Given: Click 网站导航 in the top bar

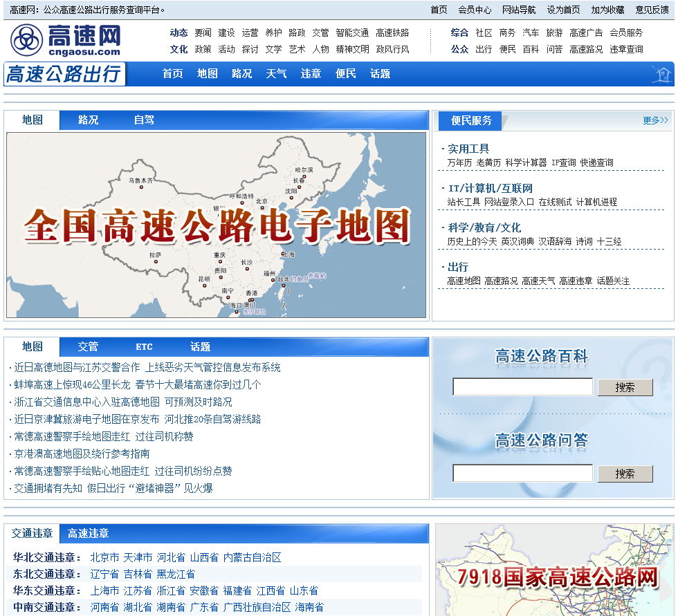Looking at the screenshot, I should 519,10.
